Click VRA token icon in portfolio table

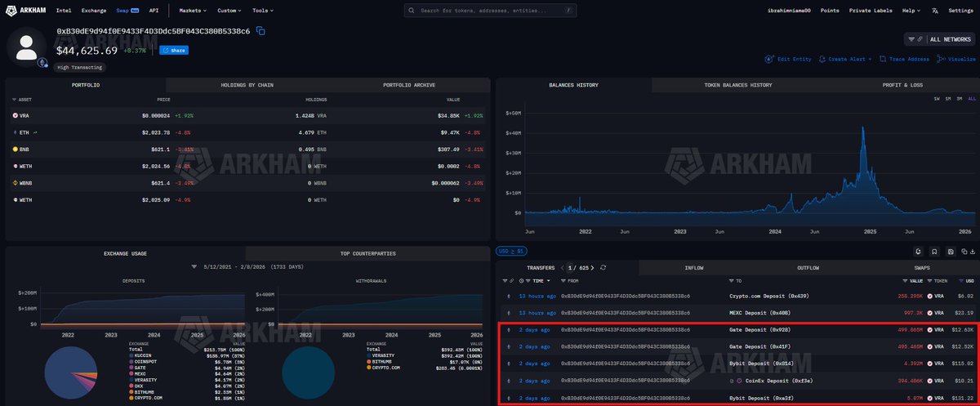[x=16, y=116]
